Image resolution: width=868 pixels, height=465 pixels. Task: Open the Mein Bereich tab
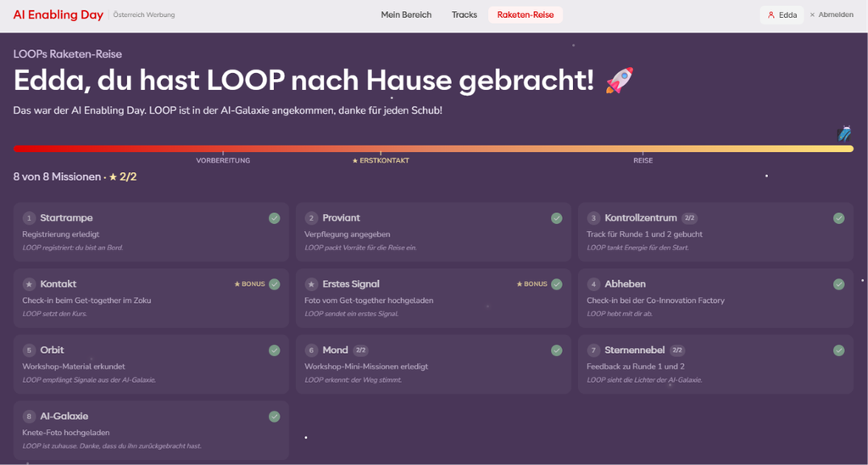point(406,15)
